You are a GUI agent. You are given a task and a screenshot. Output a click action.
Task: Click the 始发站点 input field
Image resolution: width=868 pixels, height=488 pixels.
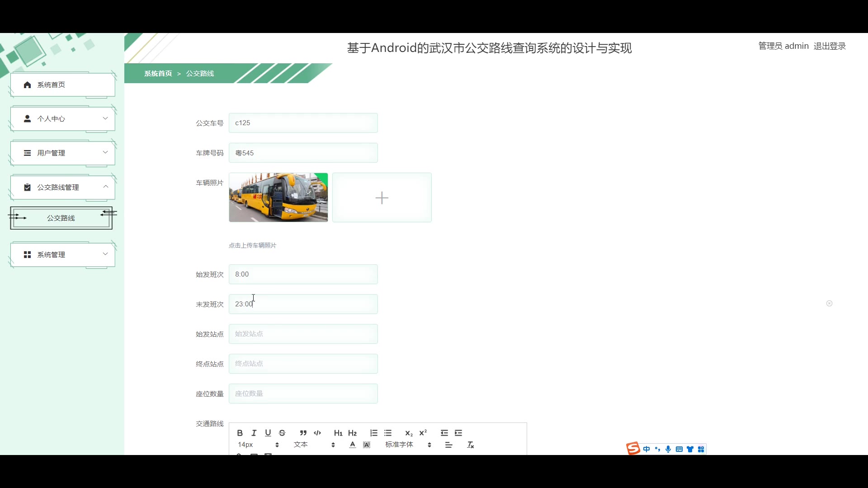(x=303, y=334)
